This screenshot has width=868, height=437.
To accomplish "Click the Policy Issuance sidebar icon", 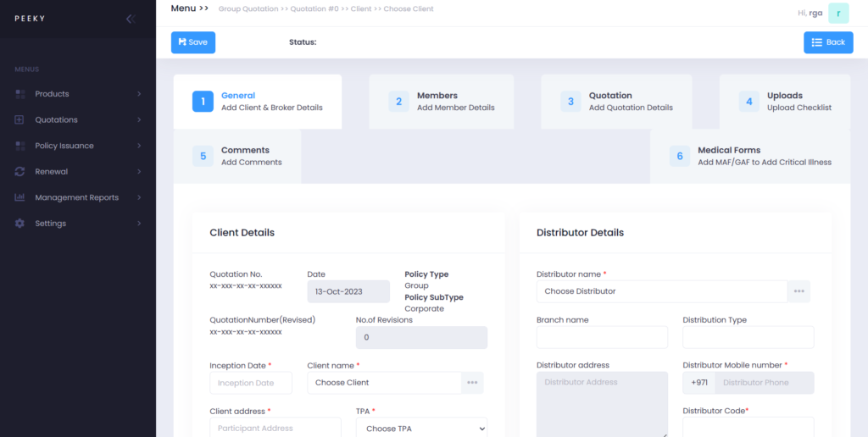I will click(x=20, y=146).
